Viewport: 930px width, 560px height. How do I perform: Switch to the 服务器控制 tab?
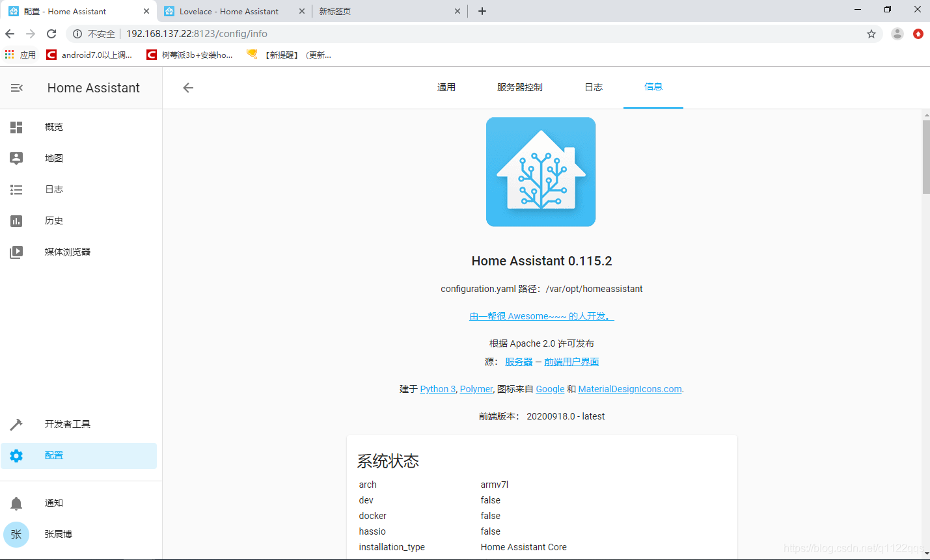coord(519,87)
